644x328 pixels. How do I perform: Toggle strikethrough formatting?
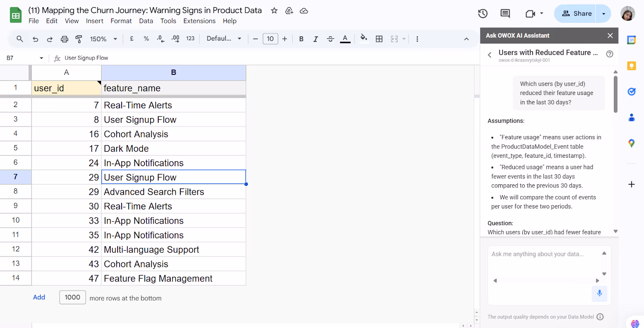330,39
